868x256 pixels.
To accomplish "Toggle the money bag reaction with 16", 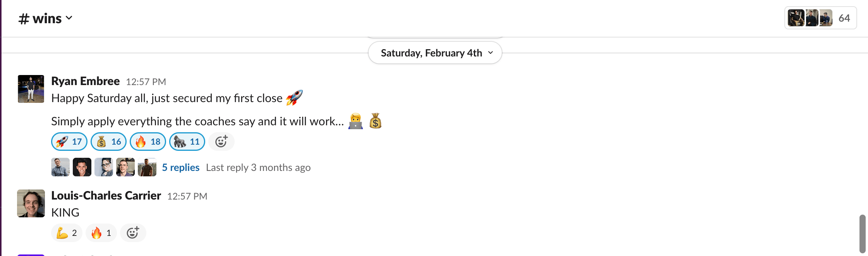I will (108, 142).
